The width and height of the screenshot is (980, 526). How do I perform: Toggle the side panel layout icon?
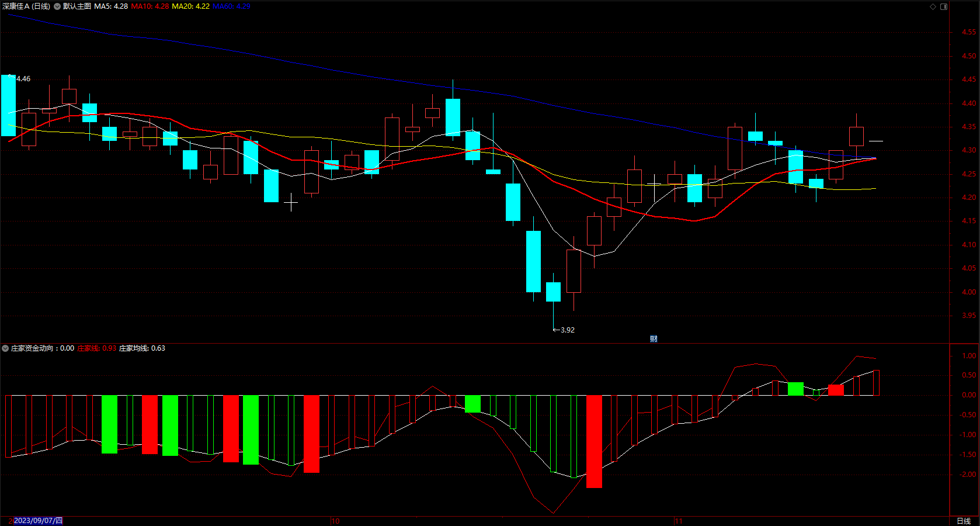coord(944,6)
